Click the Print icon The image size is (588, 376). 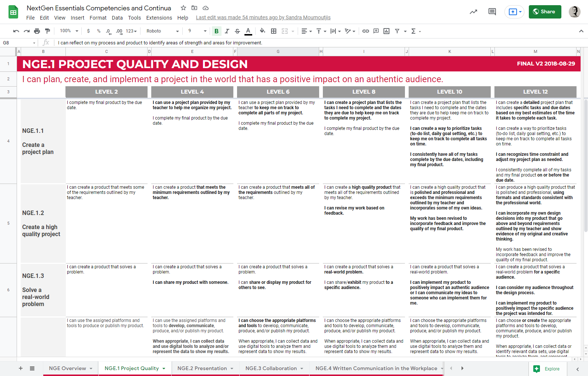tap(37, 31)
